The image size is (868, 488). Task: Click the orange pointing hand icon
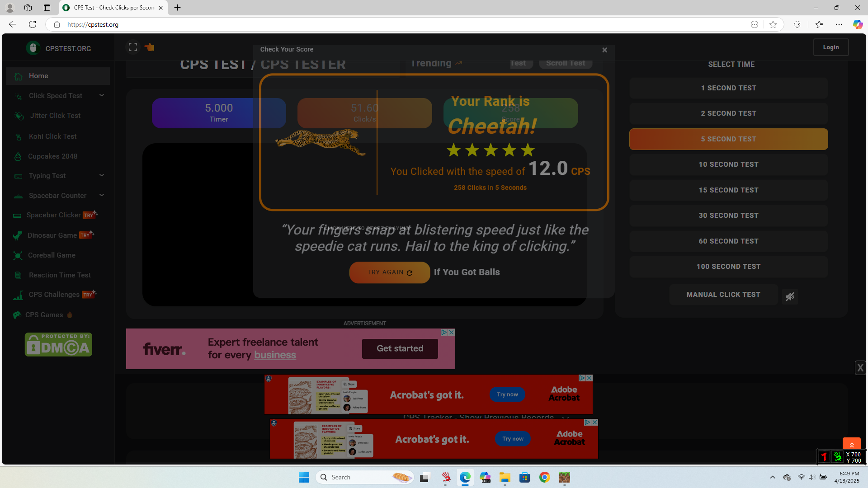[150, 47]
